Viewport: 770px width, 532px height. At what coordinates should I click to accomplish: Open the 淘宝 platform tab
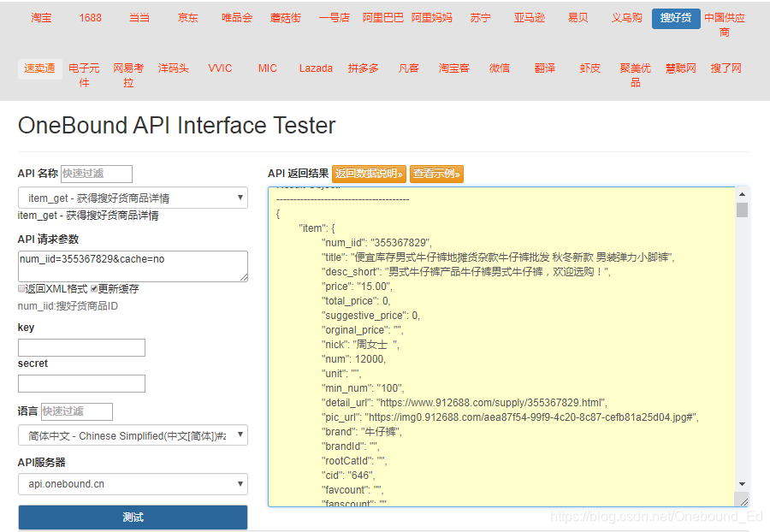click(41, 18)
